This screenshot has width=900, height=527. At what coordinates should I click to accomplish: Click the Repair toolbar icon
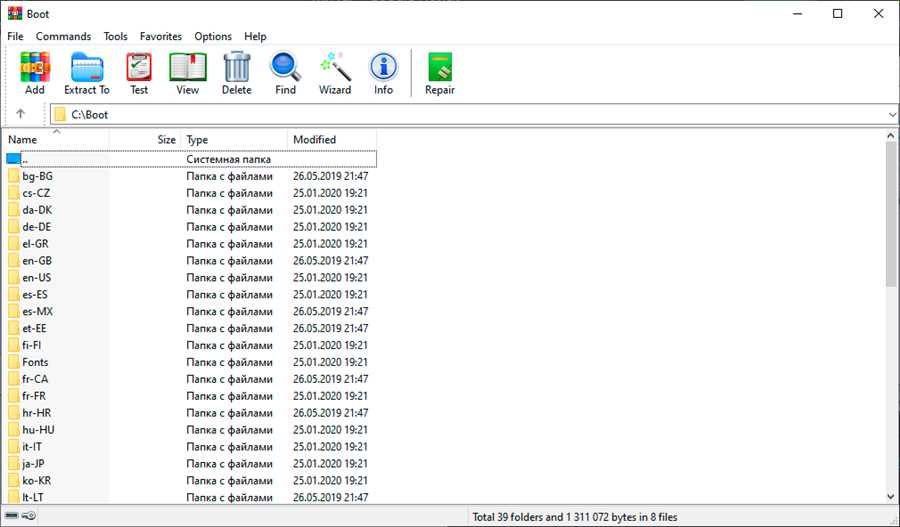440,72
